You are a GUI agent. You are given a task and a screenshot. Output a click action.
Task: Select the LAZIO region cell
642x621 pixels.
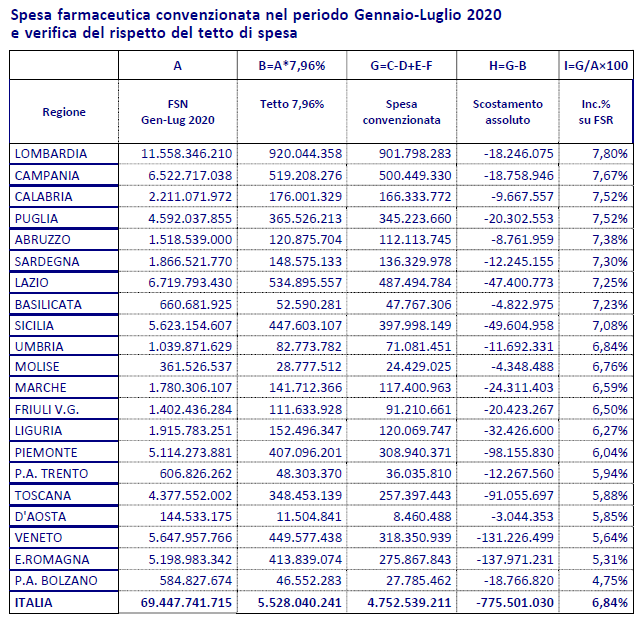point(64,282)
